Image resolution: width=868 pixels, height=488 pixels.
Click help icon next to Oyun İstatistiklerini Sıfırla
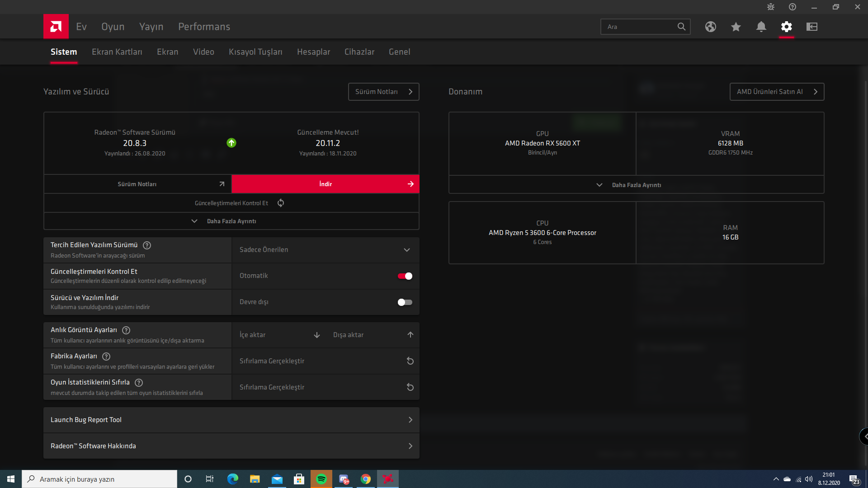tap(139, 383)
